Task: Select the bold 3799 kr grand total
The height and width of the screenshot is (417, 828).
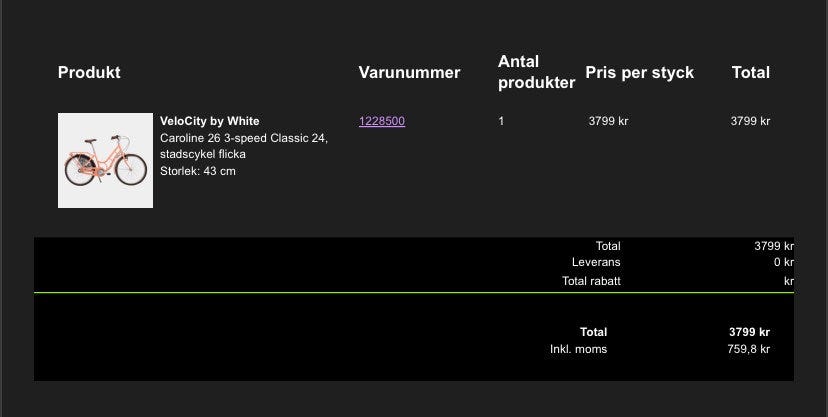Action: 749,332
